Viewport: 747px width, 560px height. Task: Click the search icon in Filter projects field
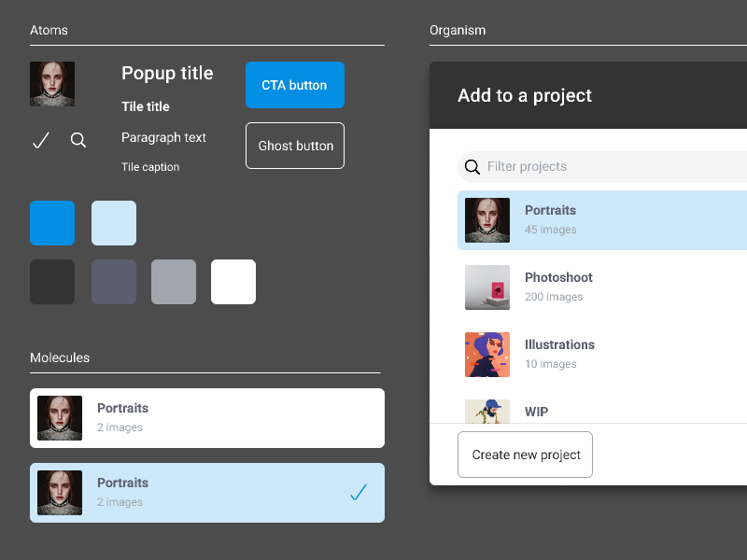tap(472, 167)
